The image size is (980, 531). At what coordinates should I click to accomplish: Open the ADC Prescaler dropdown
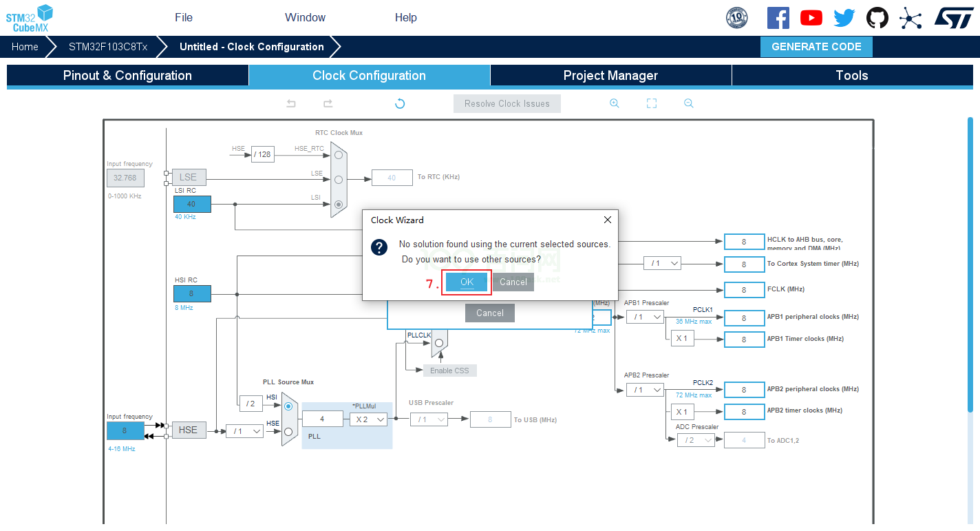[x=696, y=440]
